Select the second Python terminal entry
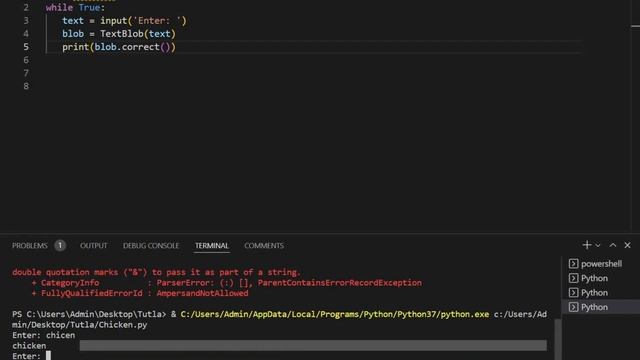The image size is (640, 360). click(x=601, y=293)
